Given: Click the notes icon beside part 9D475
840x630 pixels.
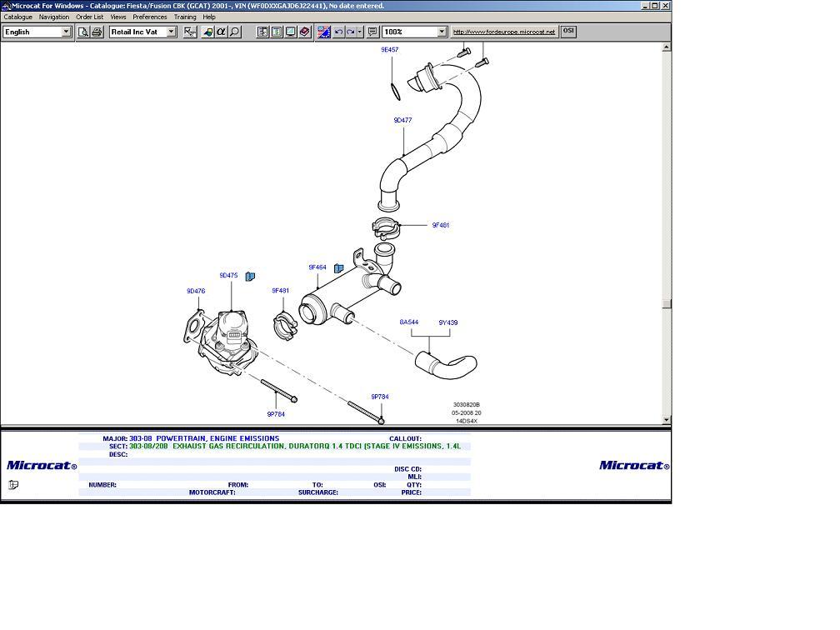Looking at the screenshot, I should coord(250,276).
